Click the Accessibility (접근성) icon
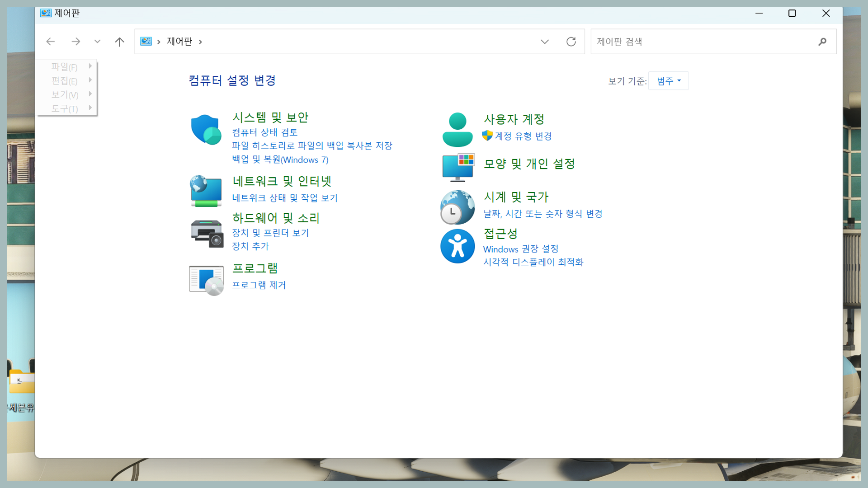868x488 pixels. click(457, 246)
